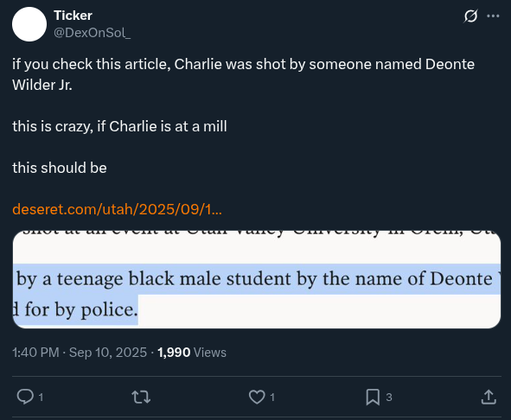This screenshot has width=511, height=420.
Task: Click the like count beside heart
Action: pos(272,398)
